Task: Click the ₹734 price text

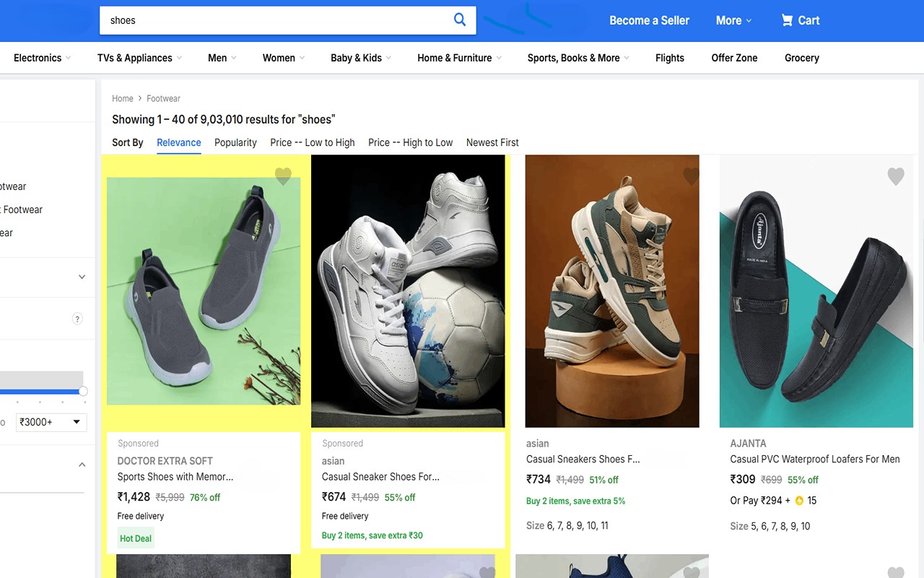Action: click(x=539, y=480)
